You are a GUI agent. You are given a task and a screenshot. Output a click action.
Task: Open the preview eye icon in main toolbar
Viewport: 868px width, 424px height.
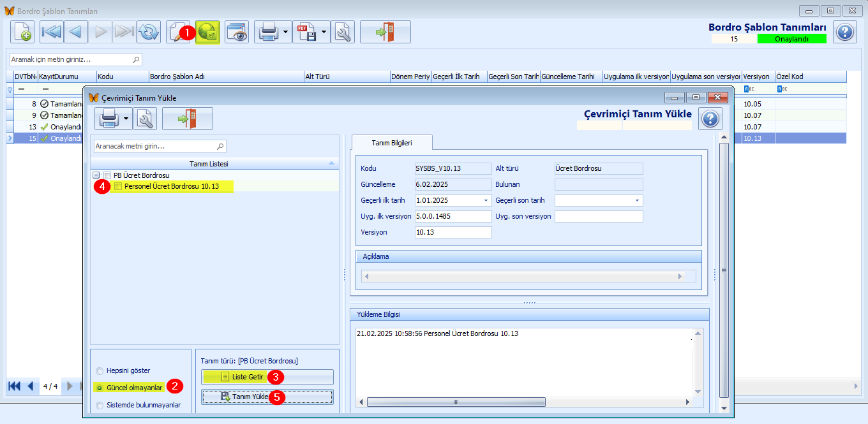point(237,32)
